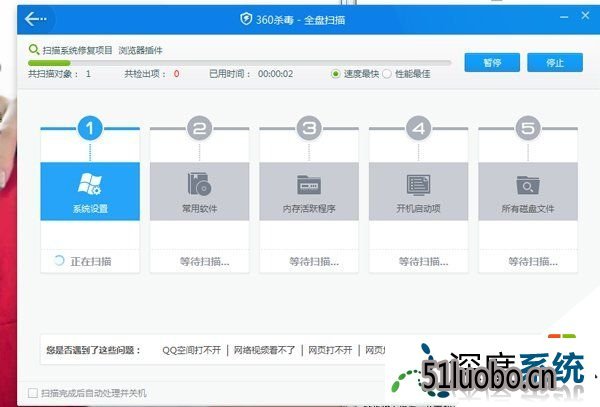Screen dimensions: 600x407
Task: Click the 共检出项 count value
Action: point(176,74)
